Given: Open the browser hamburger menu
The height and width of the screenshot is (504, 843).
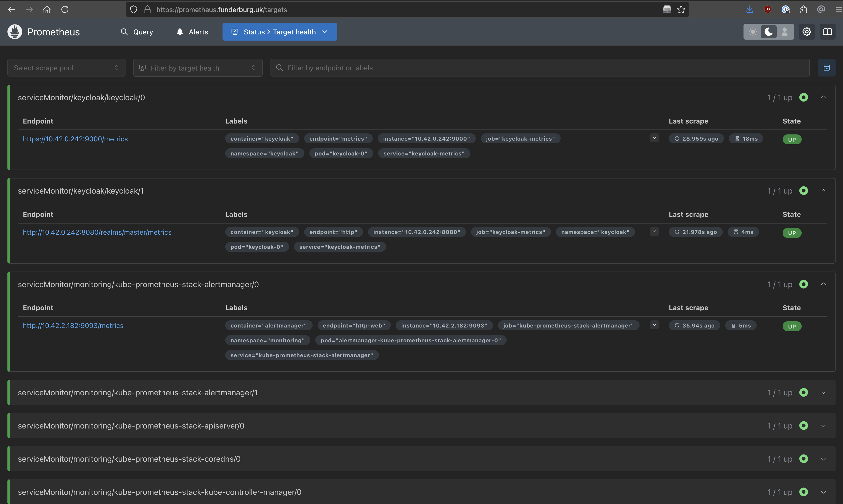Looking at the screenshot, I should pyautogui.click(x=839, y=9).
